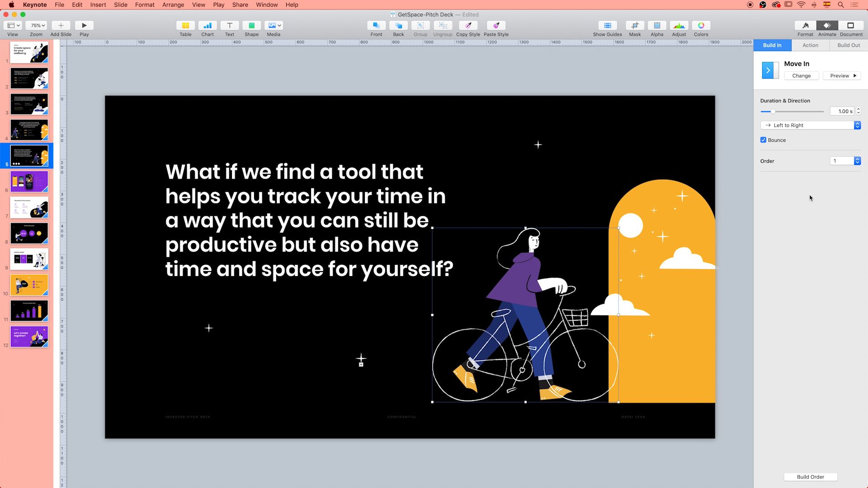Image resolution: width=868 pixels, height=488 pixels.
Task: Select the Group toolbar icon
Action: [420, 26]
